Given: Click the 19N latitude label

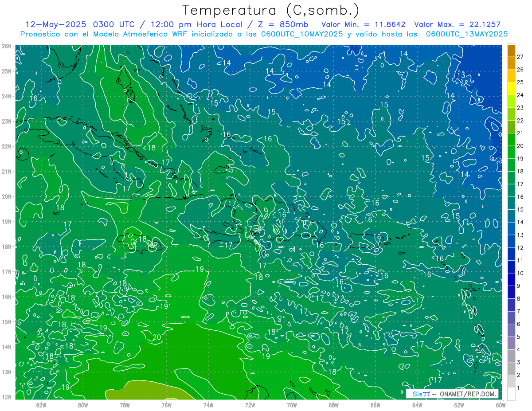Looking at the screenshot, I should [x=6, y=221].
